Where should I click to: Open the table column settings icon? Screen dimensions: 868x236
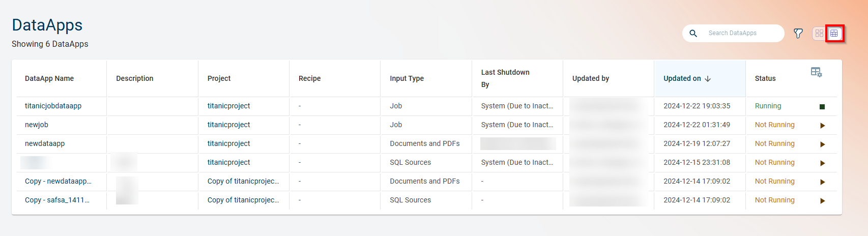pos(816,72)
